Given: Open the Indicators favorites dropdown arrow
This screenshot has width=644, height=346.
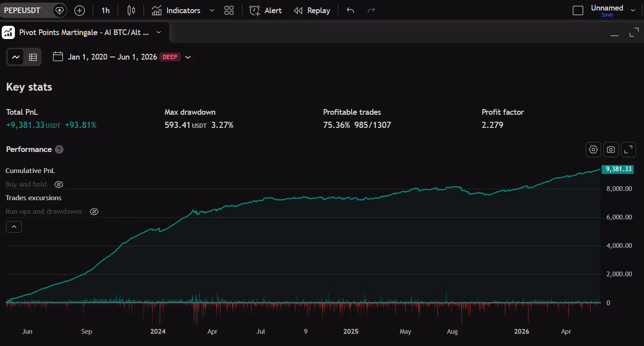Looking at the screenshot, I should 212,11.
